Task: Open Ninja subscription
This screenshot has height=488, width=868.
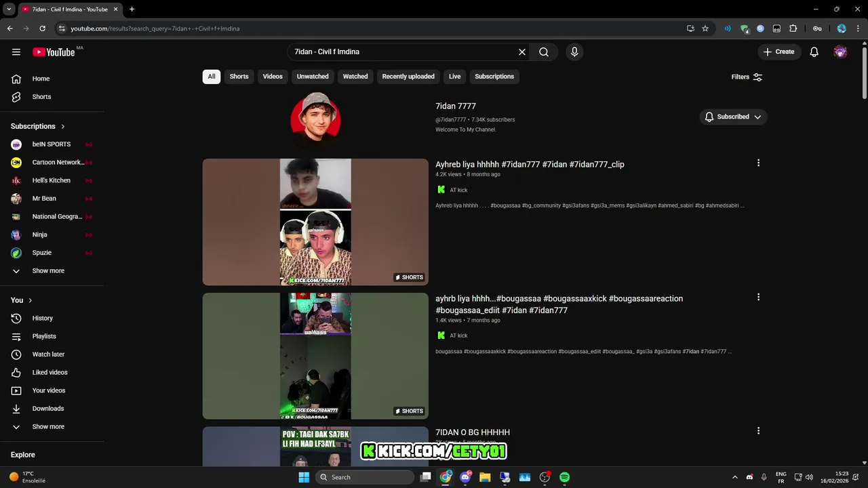Action: [52, 235]
